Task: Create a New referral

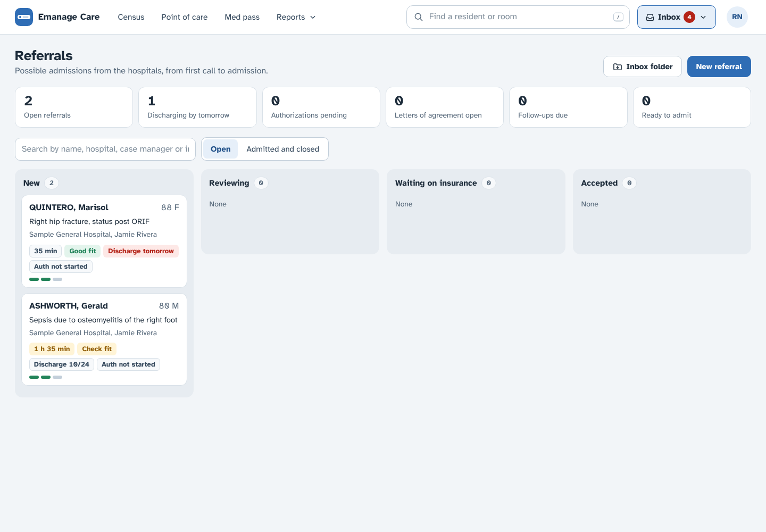Action: pos(719,66)
